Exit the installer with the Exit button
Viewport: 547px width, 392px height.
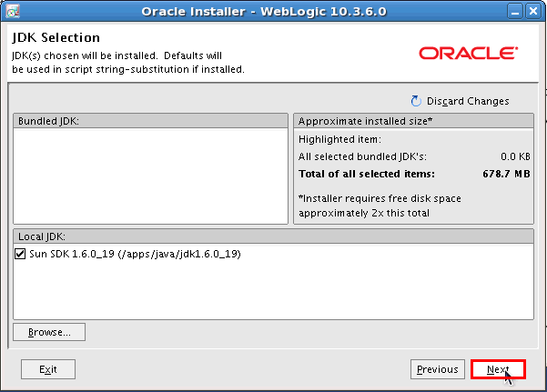[48, 369]
